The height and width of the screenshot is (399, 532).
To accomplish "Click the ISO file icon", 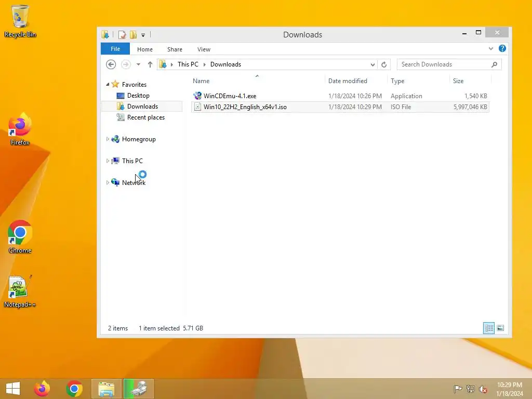I will 197,107.
